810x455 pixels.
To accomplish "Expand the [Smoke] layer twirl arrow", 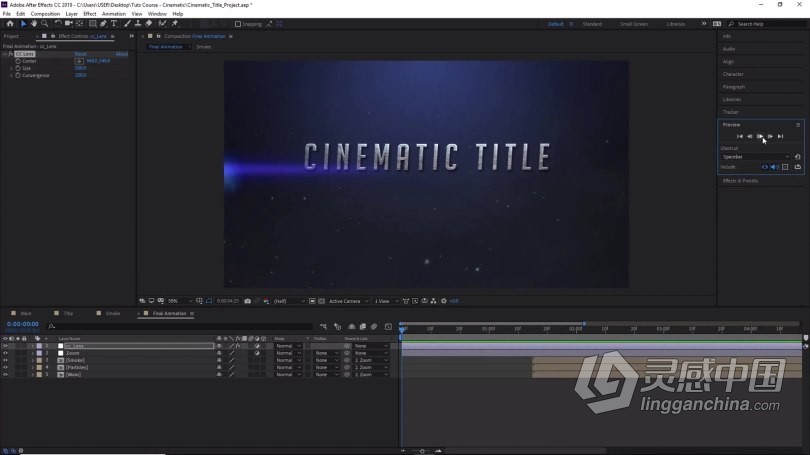I will tap(33, 360).
